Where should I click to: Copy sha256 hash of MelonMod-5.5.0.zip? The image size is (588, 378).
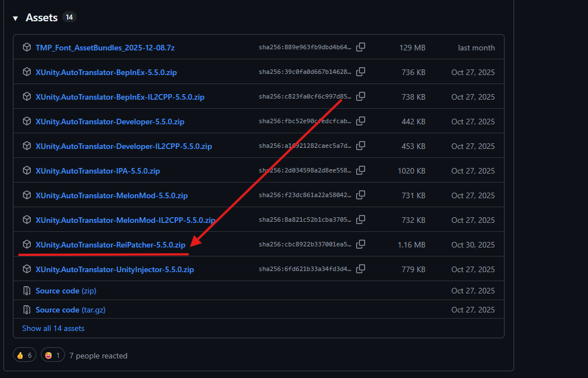point(361,195)
